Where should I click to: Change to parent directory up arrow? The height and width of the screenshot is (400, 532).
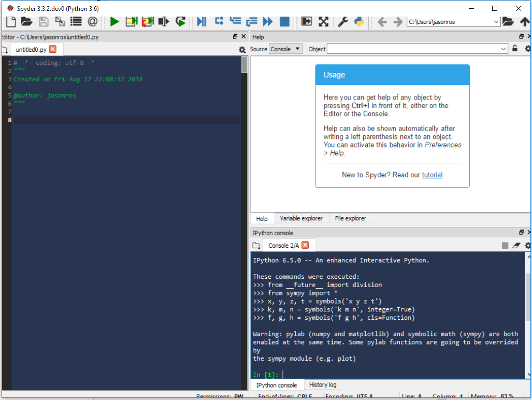pyautogui.click(x=525, y=22)
